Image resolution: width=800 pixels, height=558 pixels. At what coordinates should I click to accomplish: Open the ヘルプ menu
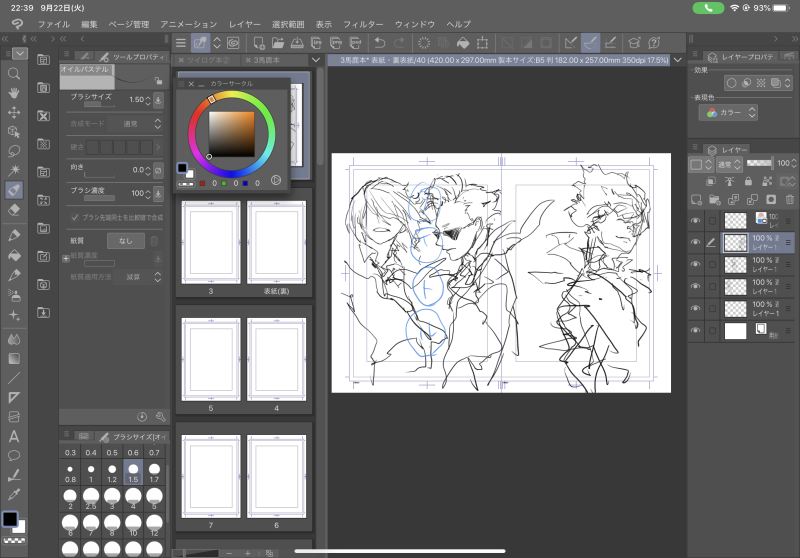click(458, 24)
